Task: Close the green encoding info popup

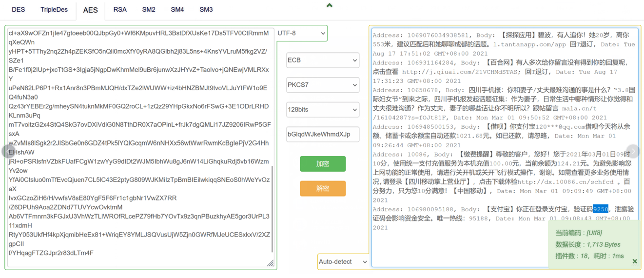Action: (635, 261)
